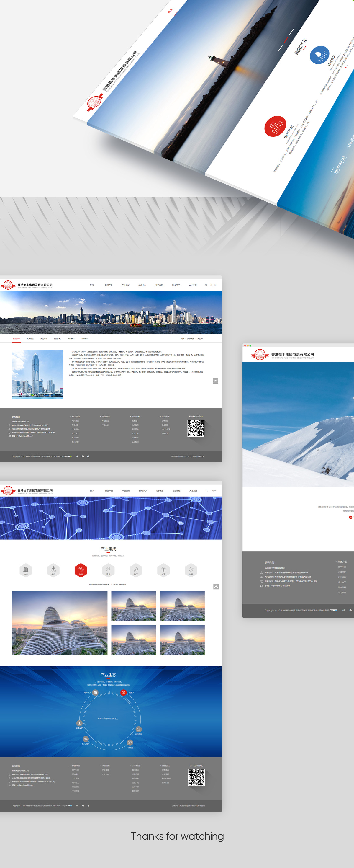Switch to the 集团架构 tab
The image size is (354, 868).
[44, 338]
